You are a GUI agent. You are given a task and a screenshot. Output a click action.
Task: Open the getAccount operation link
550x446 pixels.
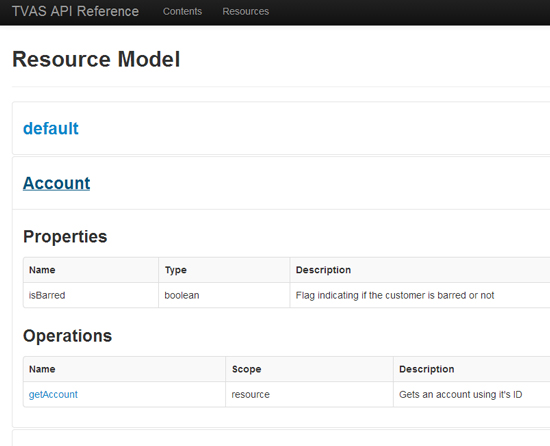pos(53,394)
